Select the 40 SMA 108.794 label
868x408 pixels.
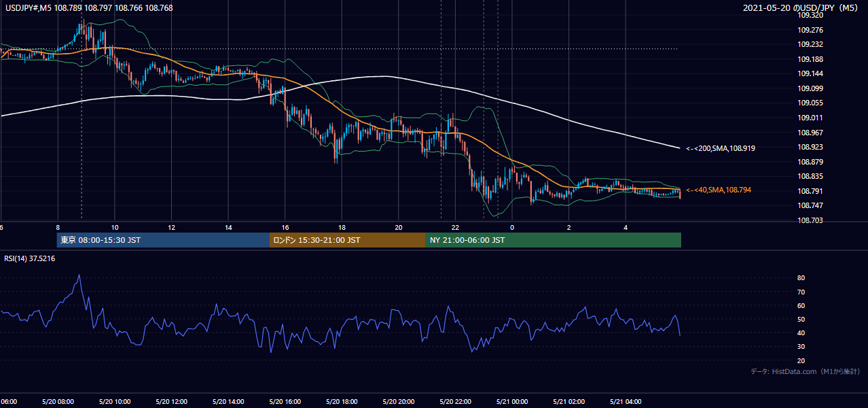719,190
